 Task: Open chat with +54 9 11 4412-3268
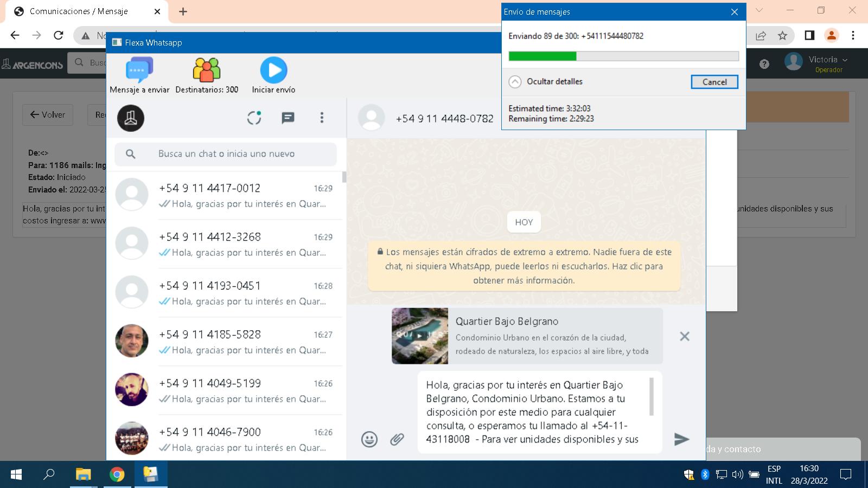point(224,245)
